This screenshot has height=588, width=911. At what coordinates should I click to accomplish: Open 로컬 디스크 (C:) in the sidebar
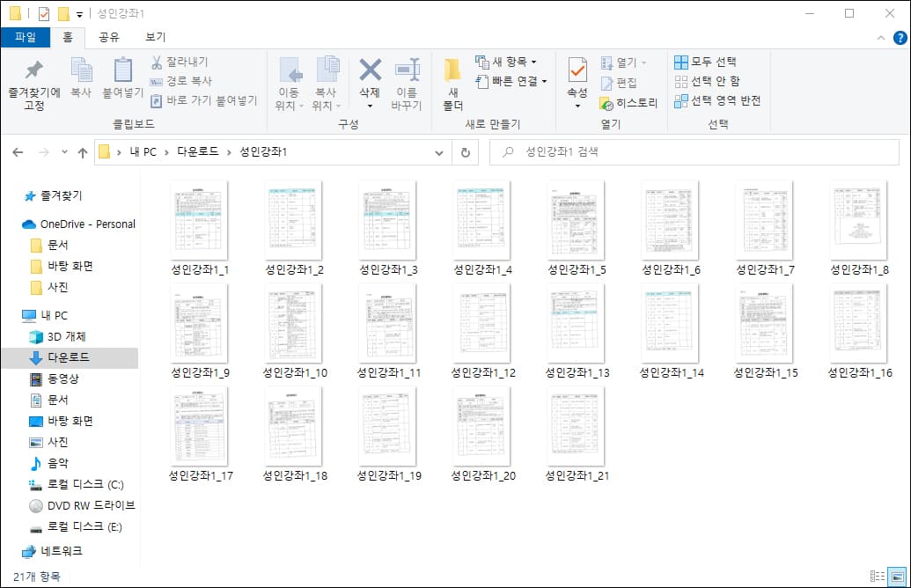(x=77, y=485)
